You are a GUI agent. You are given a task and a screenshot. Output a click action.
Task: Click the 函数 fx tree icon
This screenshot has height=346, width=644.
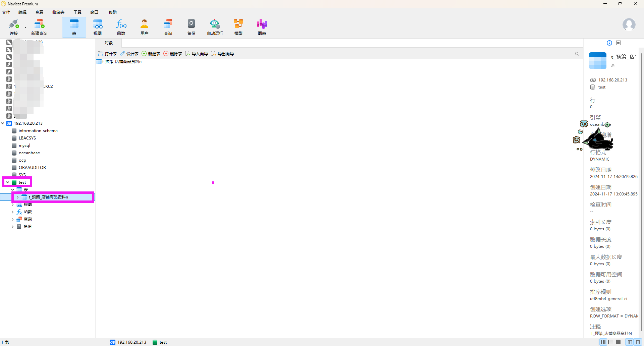point(19,212)
